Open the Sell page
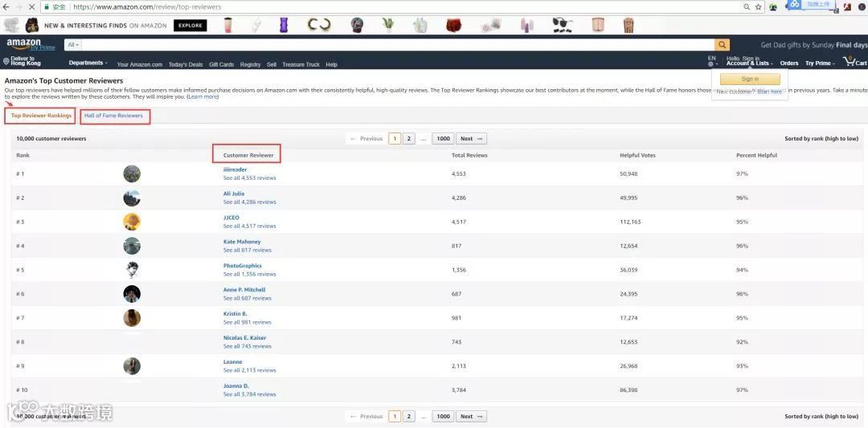Image resolution: width=868 pixels, height=428 pixels. pyautogui.click(x=272, y=65)
